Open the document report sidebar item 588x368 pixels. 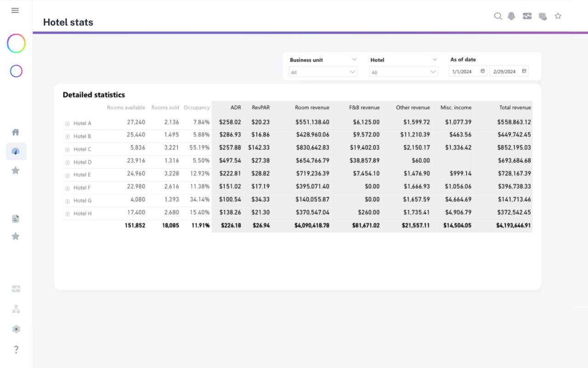tap(16, 218)
